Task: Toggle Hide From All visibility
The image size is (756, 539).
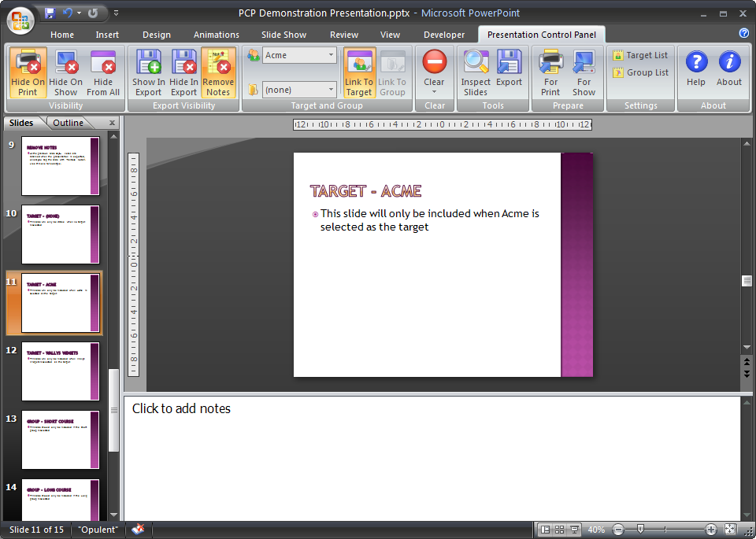Action: (103, 72)
